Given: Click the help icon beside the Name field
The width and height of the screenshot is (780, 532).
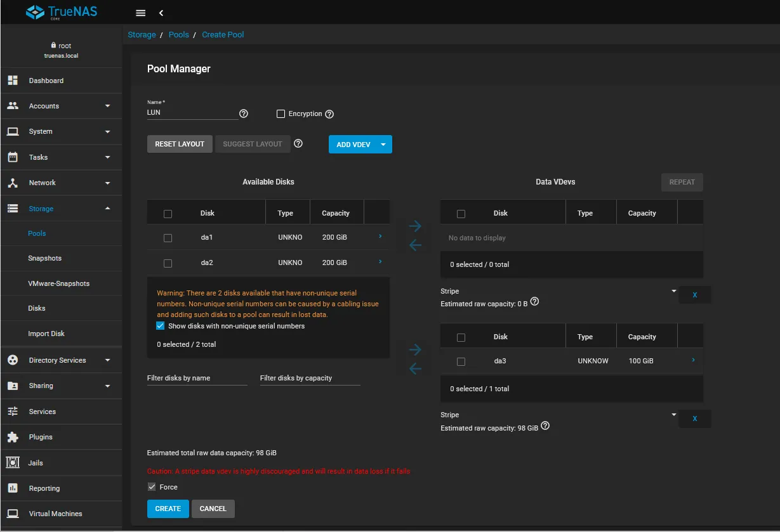Looking at the screenshot, I should point(244,114).
